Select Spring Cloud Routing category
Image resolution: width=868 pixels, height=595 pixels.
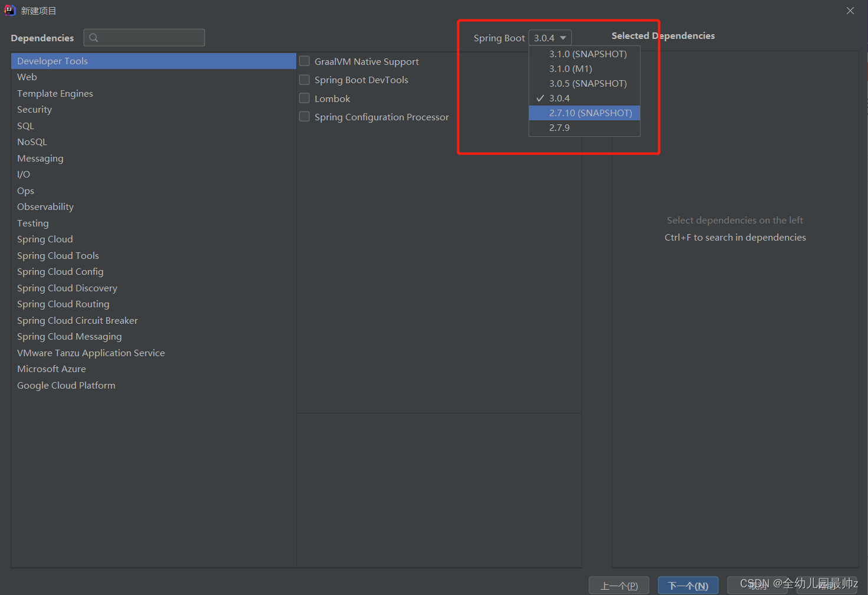154,304
